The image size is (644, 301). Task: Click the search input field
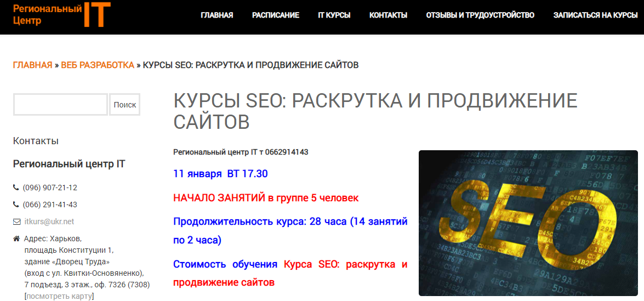tap(61, 104)
